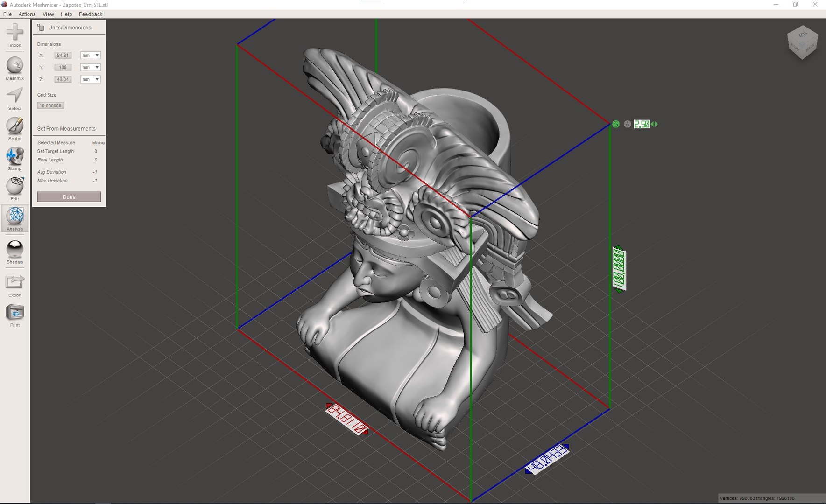Click the red 84.810 dimension label
The image size is (826, 504).
347,419
